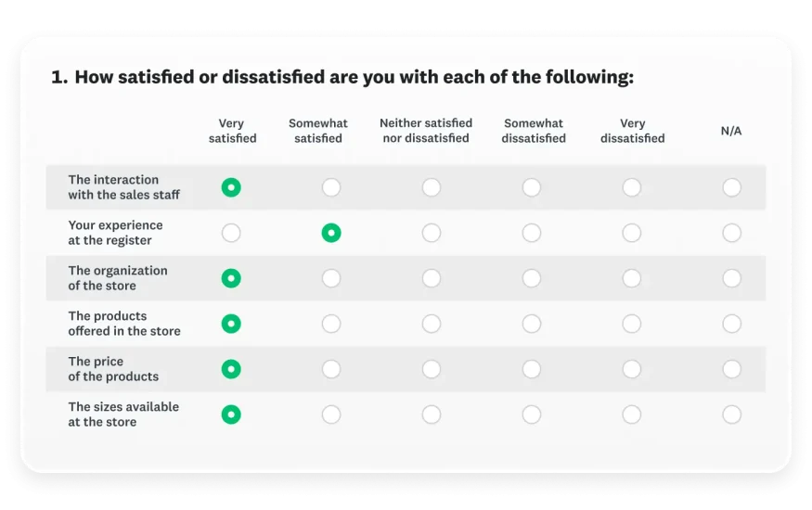Select Somewhat satisfied for sales staff interaction
Image resolution: width=812 pixels, height=510 pixels.
point(331,188)
